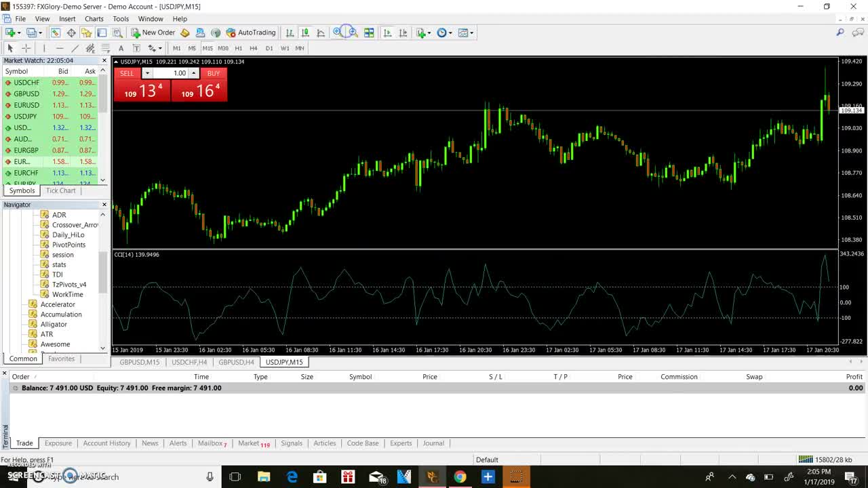Screen dimensions: 868x488
Task: Collapse the one-click trading panel arrow
Action: click(x=116, y=62)
